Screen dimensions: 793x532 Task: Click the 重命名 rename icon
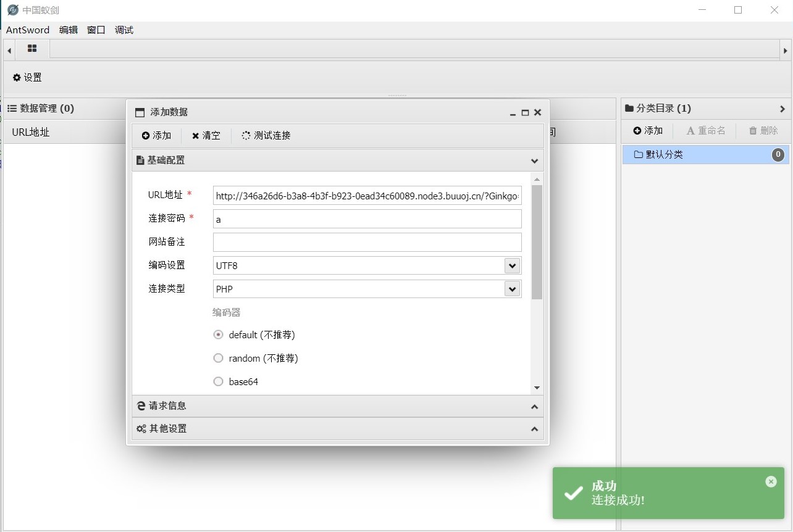[x=705, y=130]
